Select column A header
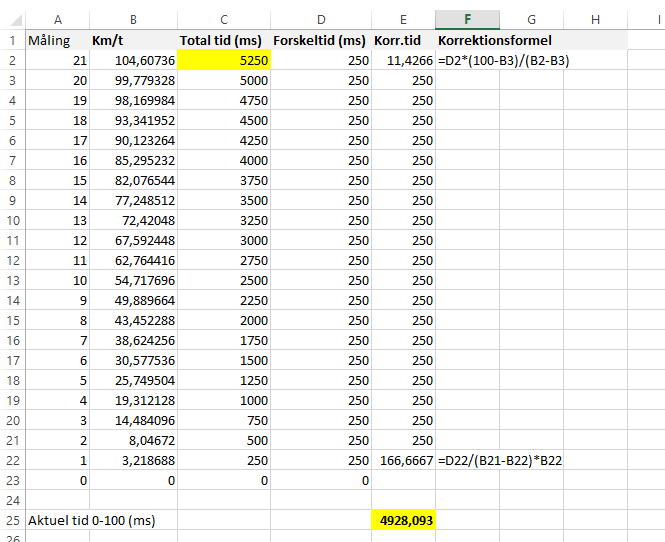The width and height of the screenshot is (665, 542). (x=58, y=20)
